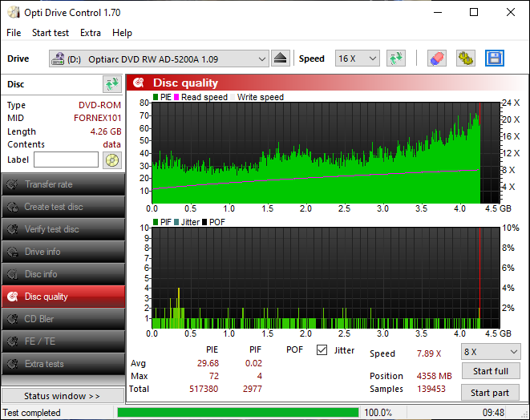This screenshot has height=420, width=530.
Task: Click the refresh drive speed icon
Action: (396, 59)
